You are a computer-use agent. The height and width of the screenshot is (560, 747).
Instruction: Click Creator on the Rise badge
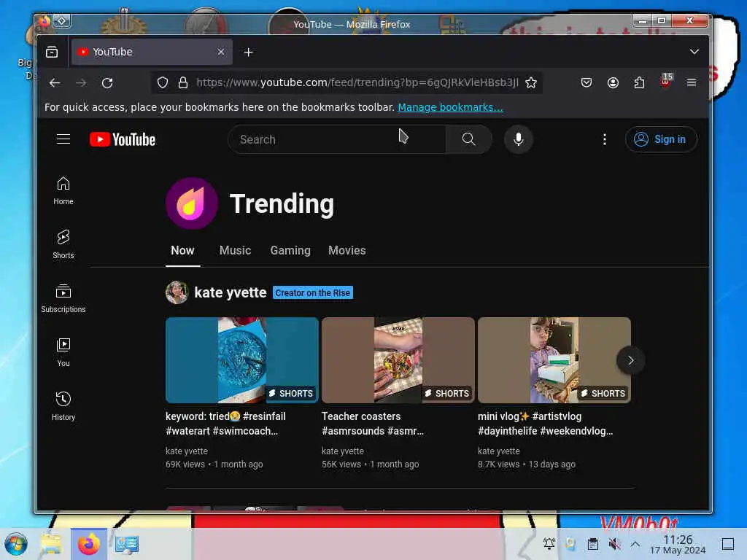(312, 293)
